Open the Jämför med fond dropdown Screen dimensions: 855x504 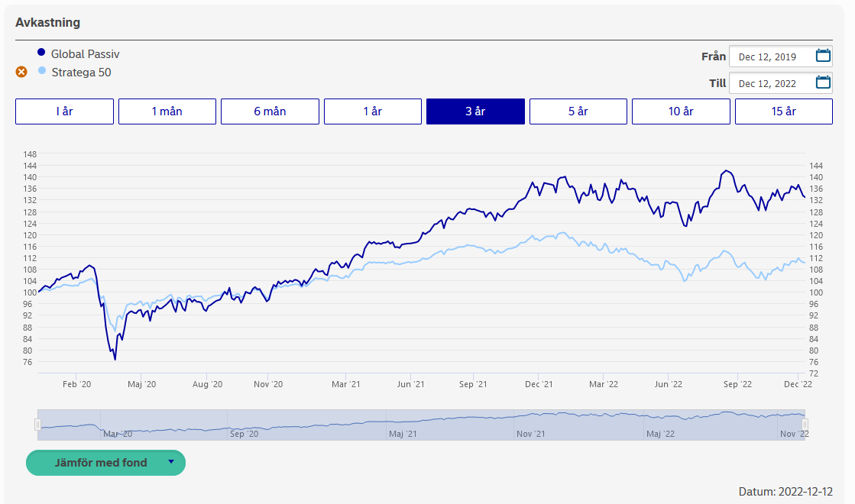coord(105,463)
